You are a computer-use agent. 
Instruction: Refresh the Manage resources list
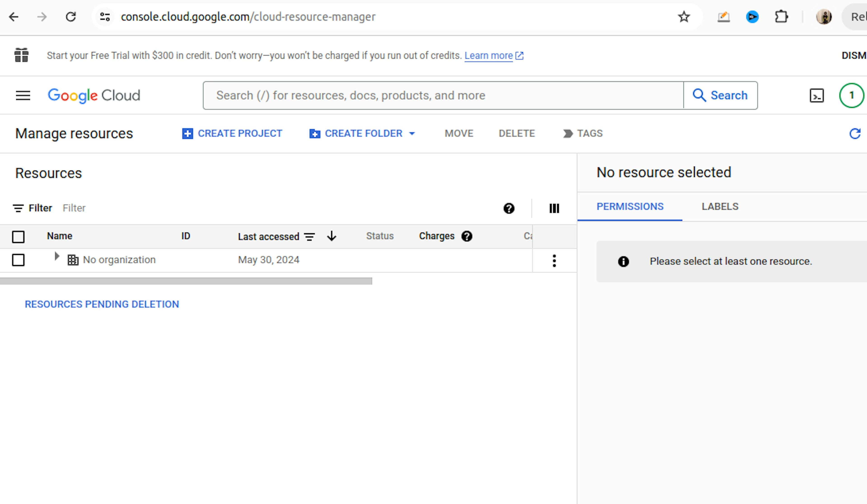855,133
